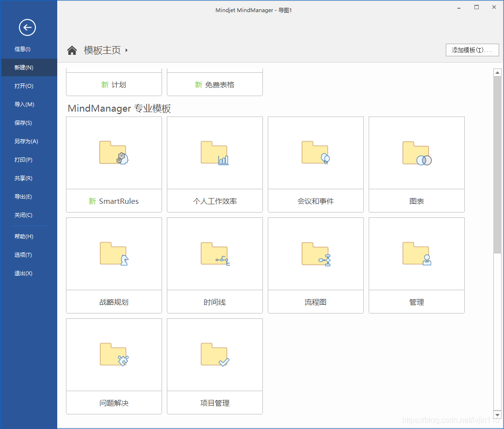Open the 项目管理 folder icon

(215, 355)
